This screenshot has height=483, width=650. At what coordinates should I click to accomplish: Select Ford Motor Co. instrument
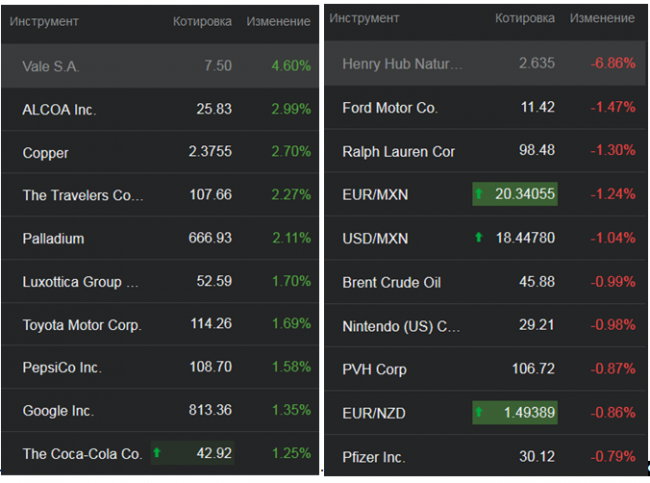pyautogui.click(x=390, y=108)
